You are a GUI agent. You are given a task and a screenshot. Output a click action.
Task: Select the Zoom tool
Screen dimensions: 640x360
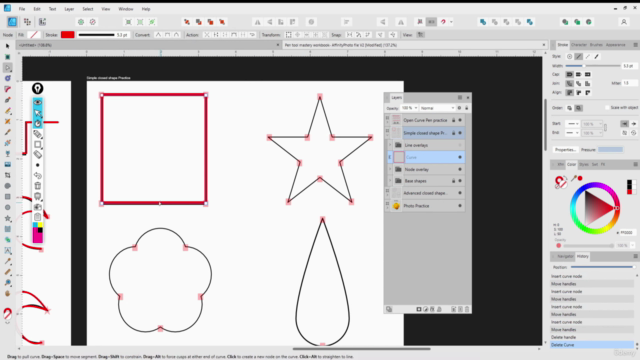tap(7, 282)
